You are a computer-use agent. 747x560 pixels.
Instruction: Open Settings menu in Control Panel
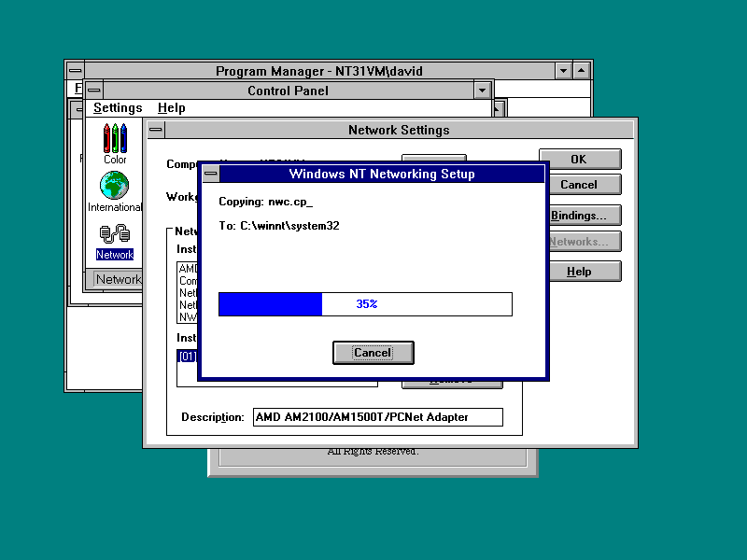[118, 108]
